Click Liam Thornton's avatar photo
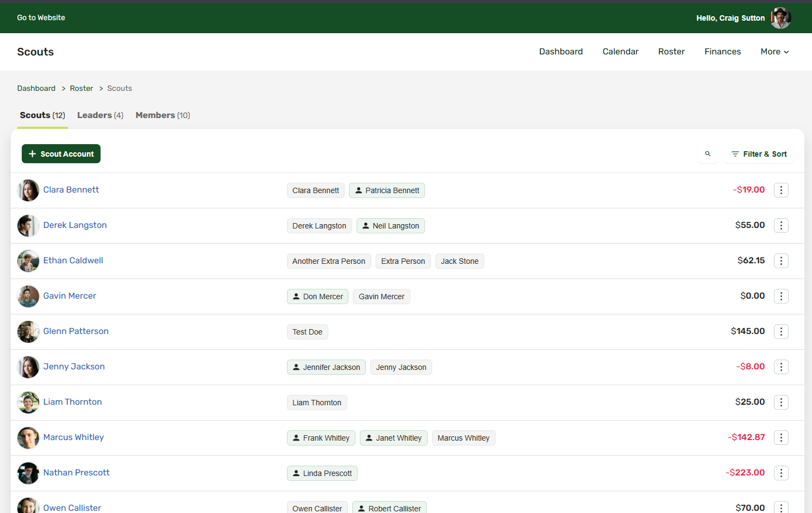Screen dimensions: 812x513 (x=28, y=403)
